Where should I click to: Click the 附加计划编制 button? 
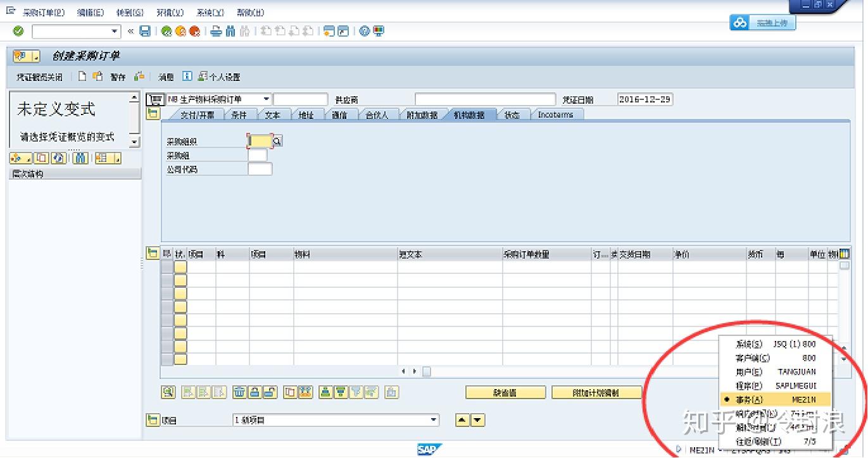click(597, 392)
